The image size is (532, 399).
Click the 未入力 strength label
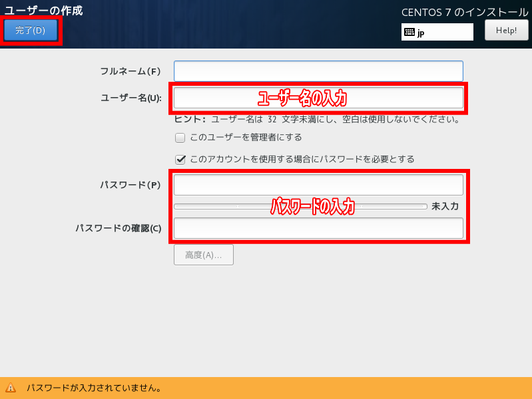(x=445, y=206)
